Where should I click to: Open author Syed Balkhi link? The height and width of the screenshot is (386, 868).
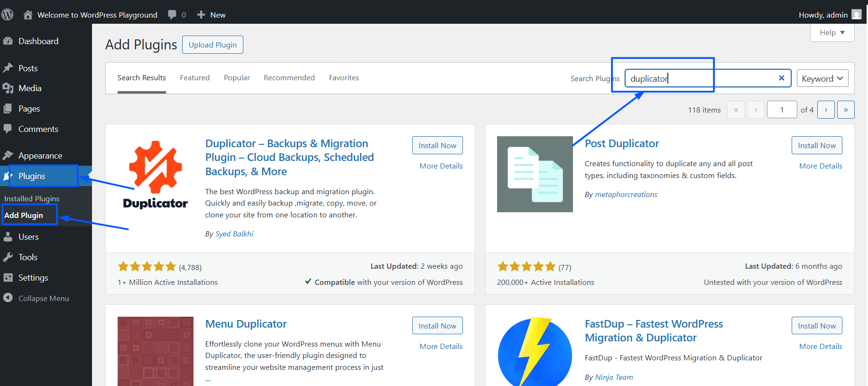234,234
